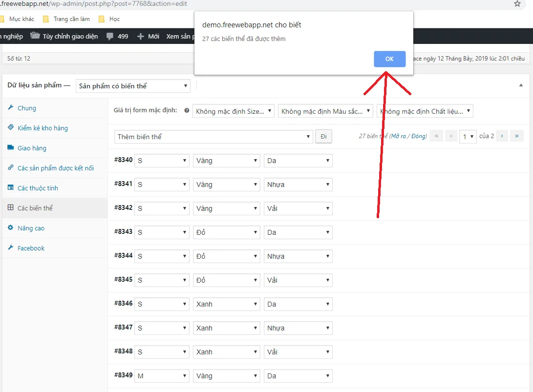Click the wrench icon beside Facebook
Viewport: 533px width, 392px height.
pos(11,248)
